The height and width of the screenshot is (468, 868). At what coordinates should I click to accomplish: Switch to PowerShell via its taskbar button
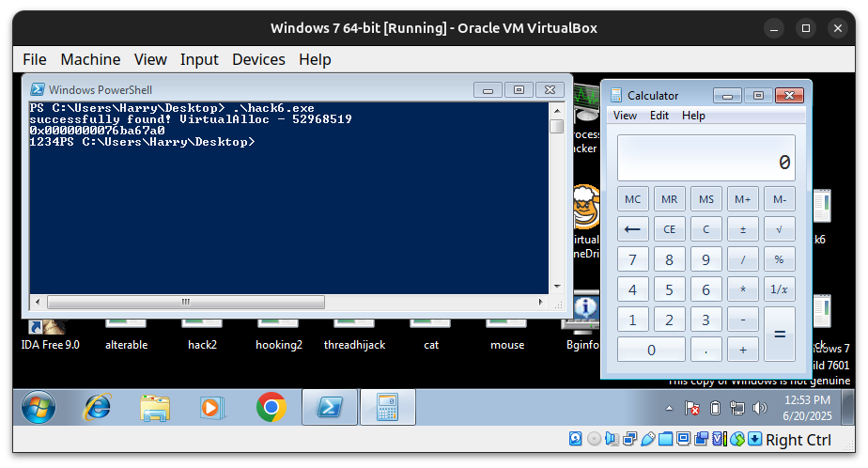click(330, 407)
